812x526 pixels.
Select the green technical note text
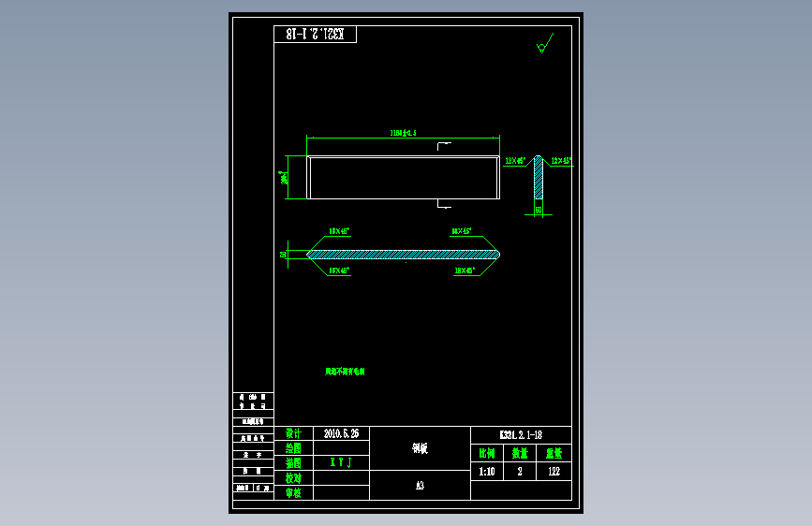(345, 372)
